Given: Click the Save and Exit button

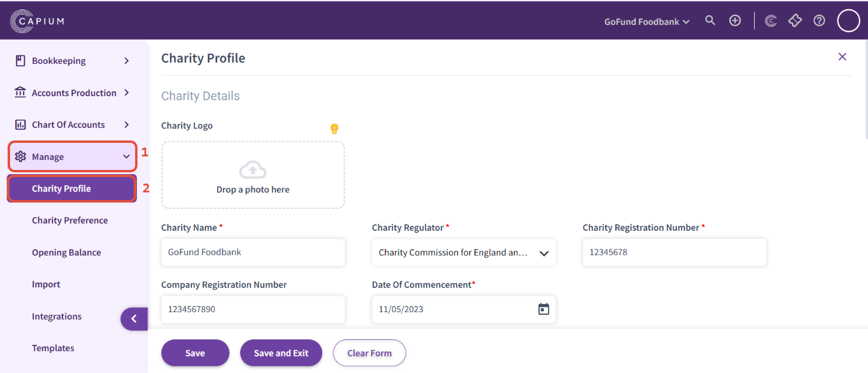Looking at the screenshot, I should [x=281, y=353].
